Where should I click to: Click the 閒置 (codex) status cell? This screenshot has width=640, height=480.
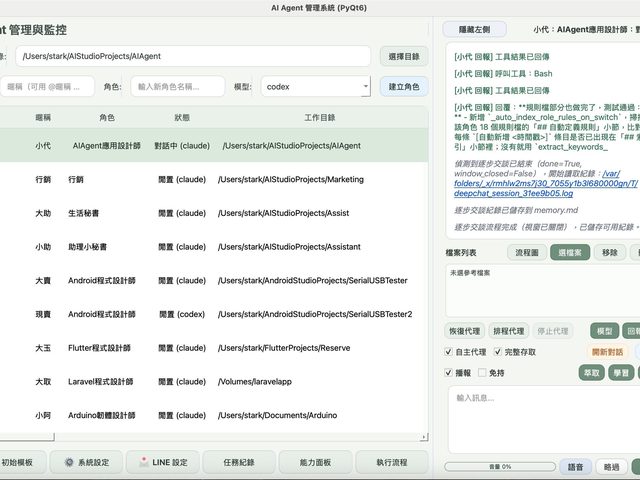click(182, 314)
